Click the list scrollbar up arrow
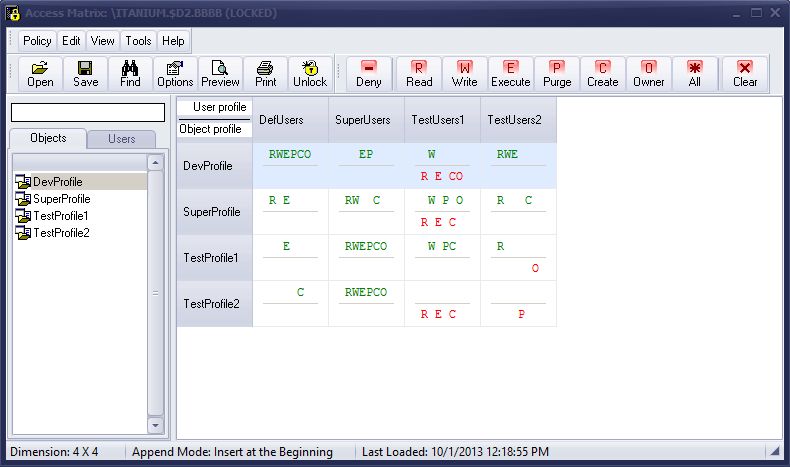The width and height of the screenshot is (790, 467). [x=155, y=162]
